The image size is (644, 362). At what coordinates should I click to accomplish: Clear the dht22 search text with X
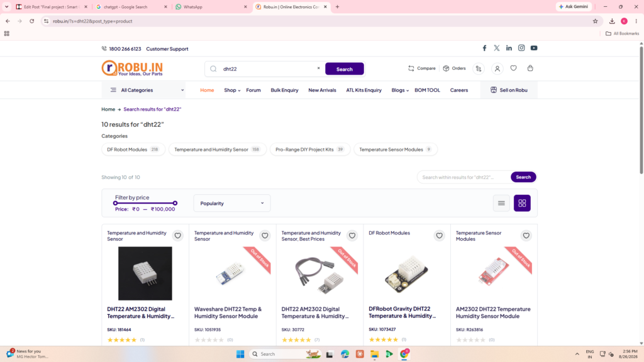318,69
